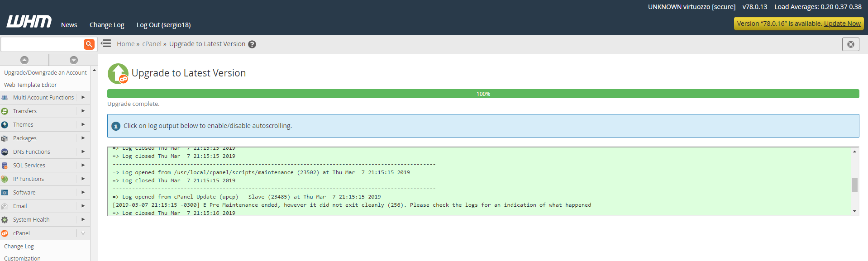The height and width of the screenshot is (261, 868).
Task: Expand Multi Account Functions arrow
Action: (x=83, y=97)
